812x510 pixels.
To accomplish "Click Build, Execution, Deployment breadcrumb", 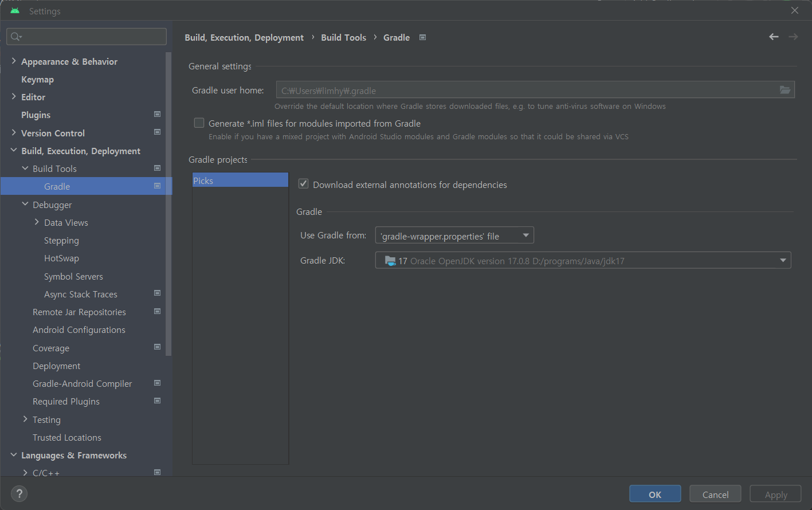I will (x=244, y=38).
